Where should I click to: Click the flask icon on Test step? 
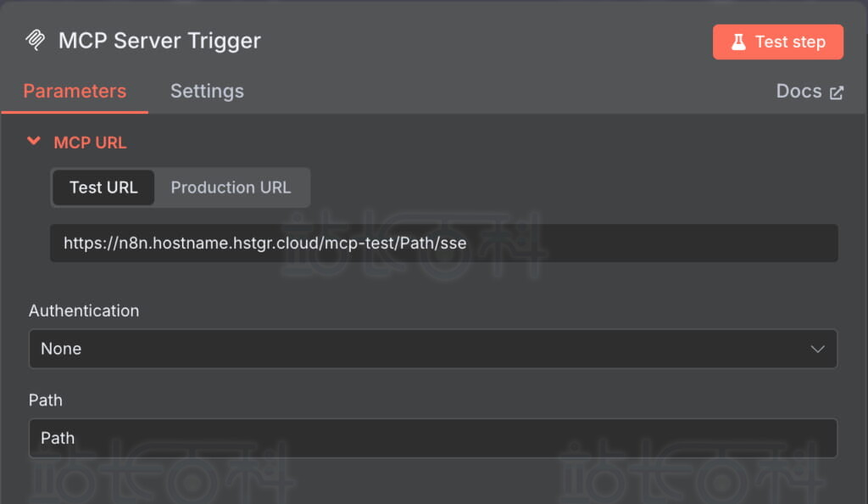tap(738, 42)
